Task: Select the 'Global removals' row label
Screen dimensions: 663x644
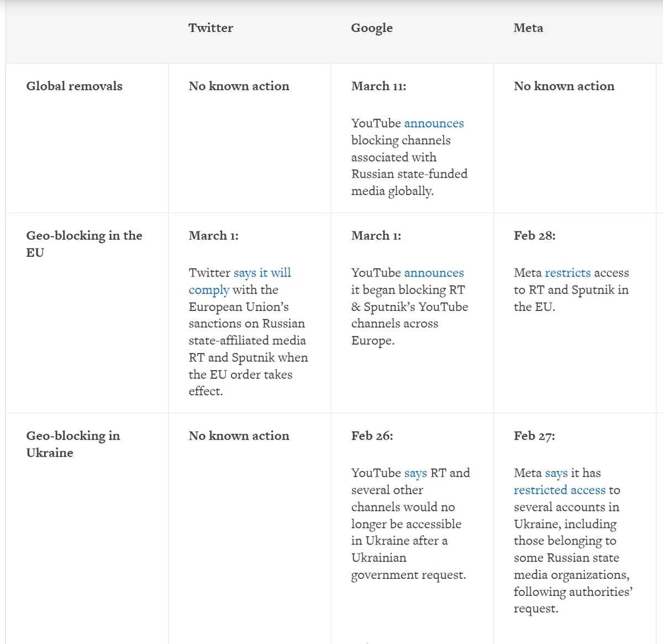Action: 74,86
